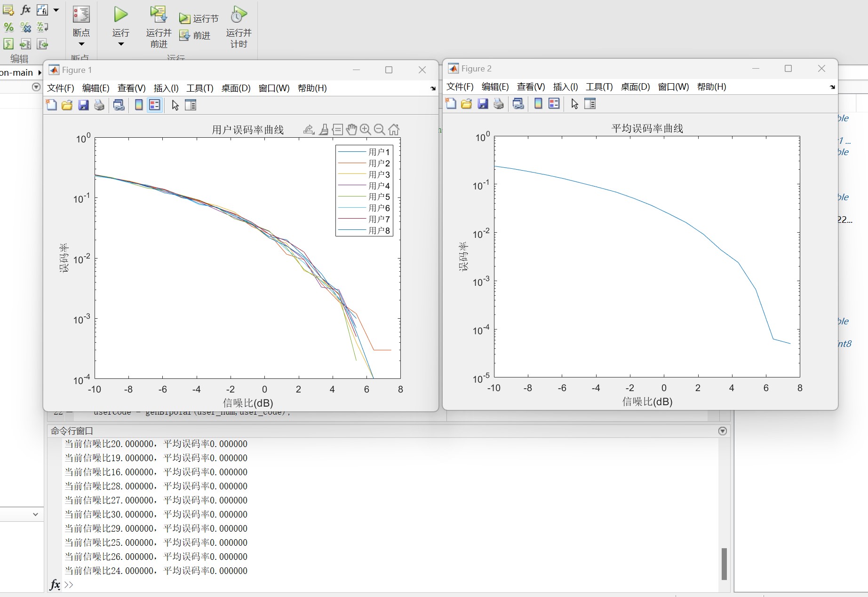The width and height of the screenshot is (868, 597).
Task: Toggle Insert Legend in Figure 1 toolbar
Action: pyautogui.click(x=154, y=105)
